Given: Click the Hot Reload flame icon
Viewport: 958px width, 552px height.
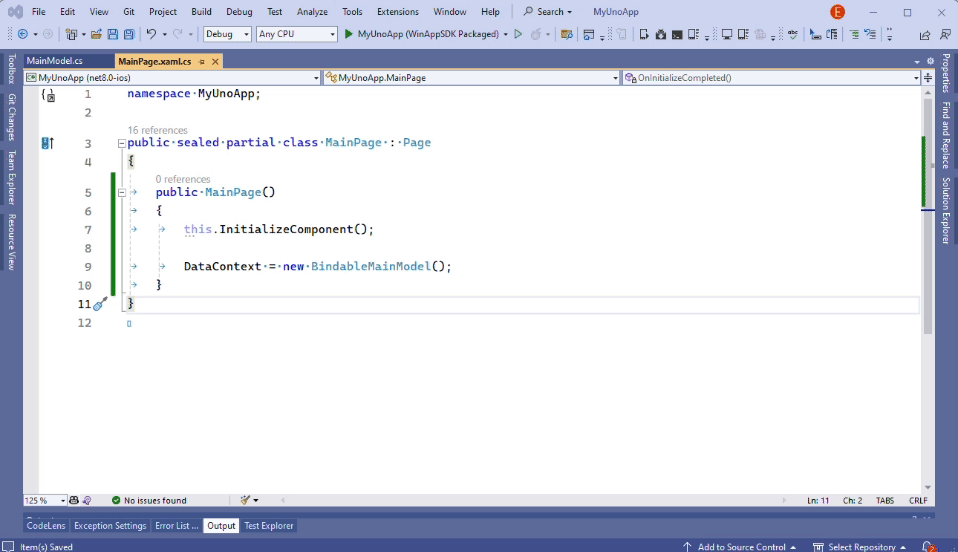Looking at the screenshot, I should coord(536,34).
